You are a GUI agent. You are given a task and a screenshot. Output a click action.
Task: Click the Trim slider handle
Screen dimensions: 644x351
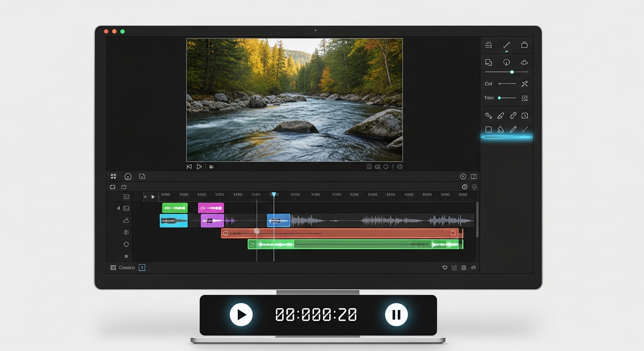pyautogui.click(x=499, y=98)
